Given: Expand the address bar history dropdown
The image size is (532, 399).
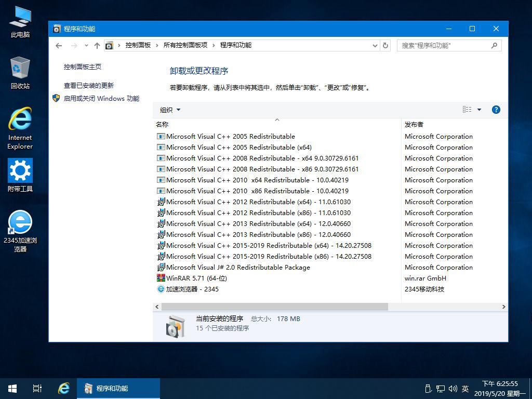Looking at the screenshot, I should coord(375,46).
